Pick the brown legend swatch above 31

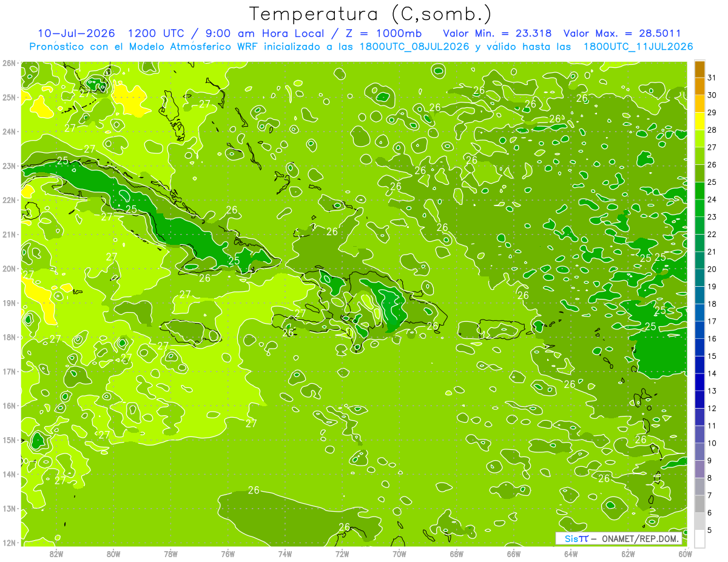[699, 70]
